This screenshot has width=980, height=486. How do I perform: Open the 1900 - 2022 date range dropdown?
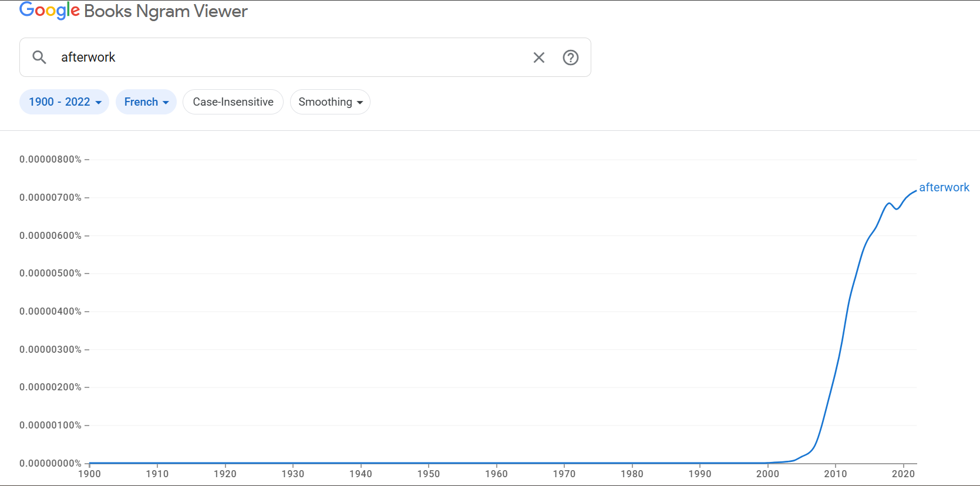(x=65, y=102)
